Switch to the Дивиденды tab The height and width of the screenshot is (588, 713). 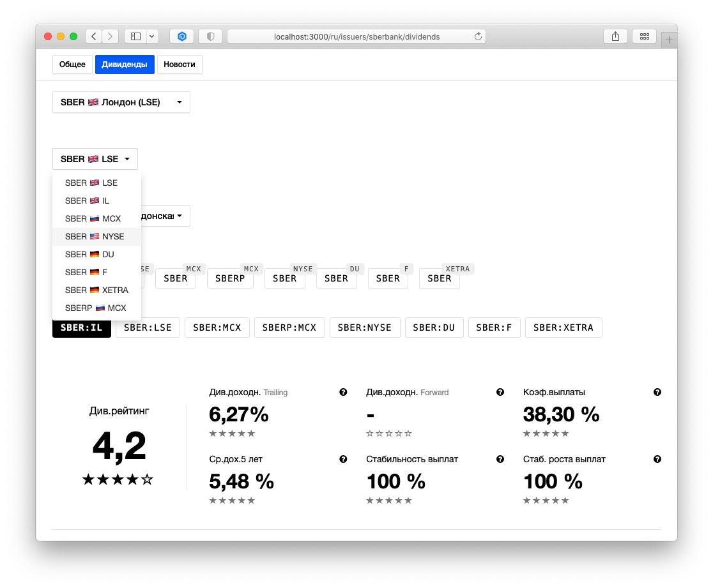[x=125, y=64]
